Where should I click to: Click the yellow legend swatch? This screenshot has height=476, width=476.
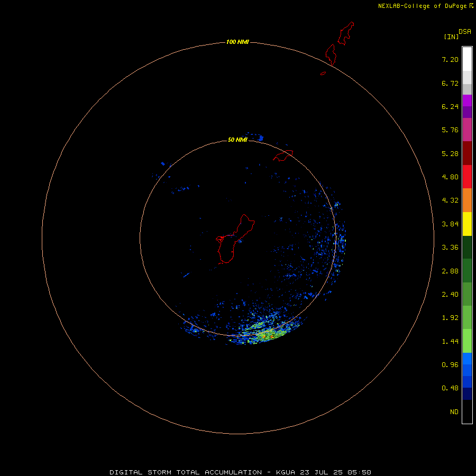pos(467,224)
